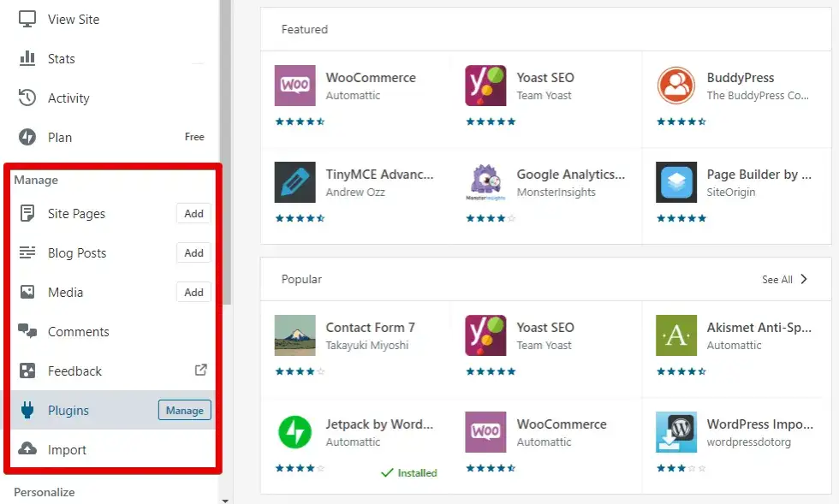Screen dimensions: 839x504
Task: Expand Popular plugins with See All
Action: [x=784, y=280]
